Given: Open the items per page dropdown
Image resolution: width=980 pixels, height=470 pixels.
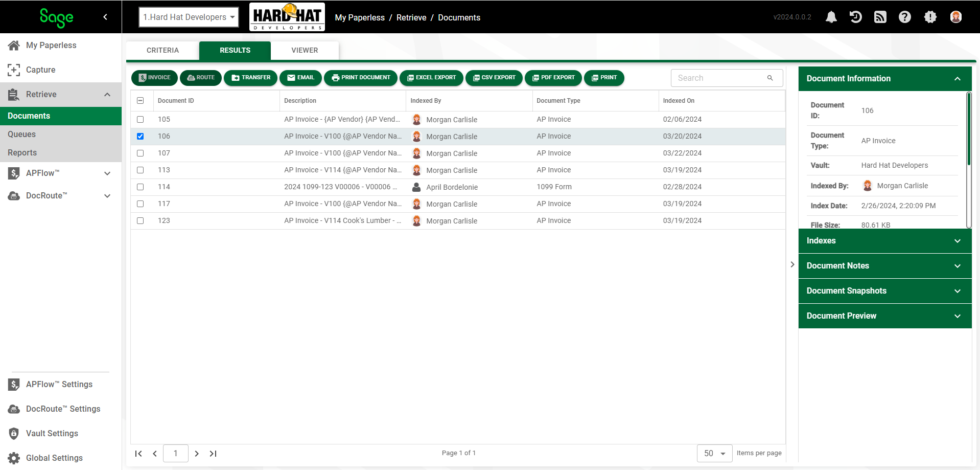Looking at the screenshot, I should [x=715, y=453].
